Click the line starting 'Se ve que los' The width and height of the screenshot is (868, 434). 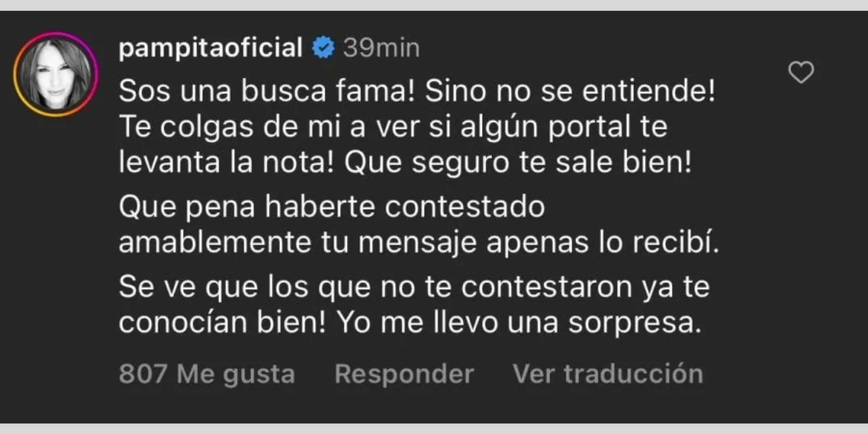point(414,287)
